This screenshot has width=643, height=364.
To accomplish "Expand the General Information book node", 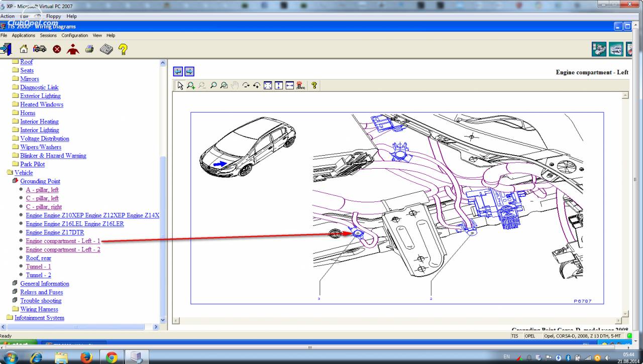I will [x=15, y=284].
